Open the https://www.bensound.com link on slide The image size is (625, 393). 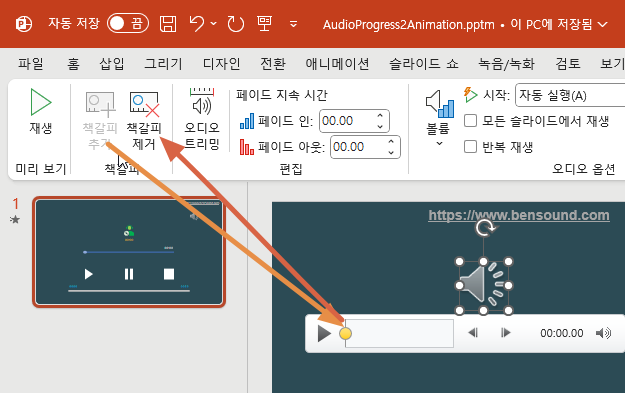519,215
